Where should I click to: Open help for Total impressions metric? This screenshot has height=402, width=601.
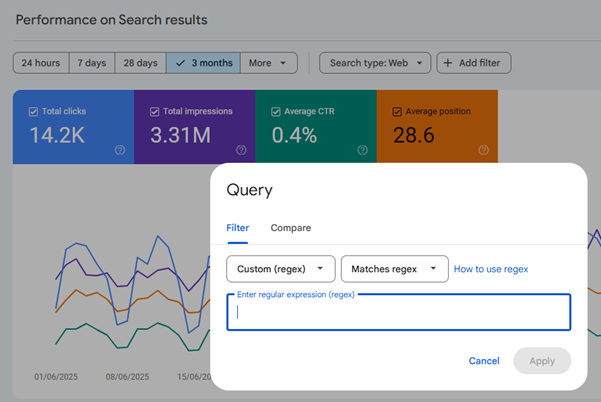[x=241, y=150]
